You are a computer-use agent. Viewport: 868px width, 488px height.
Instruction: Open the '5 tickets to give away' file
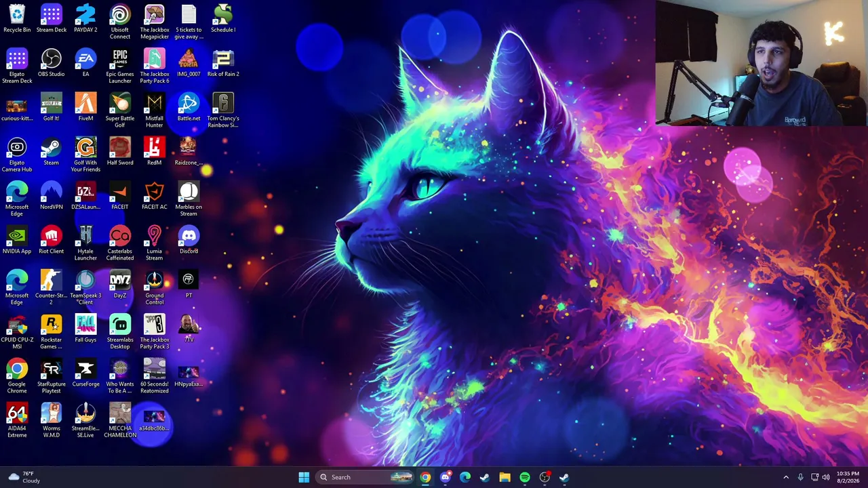[189, 22]
